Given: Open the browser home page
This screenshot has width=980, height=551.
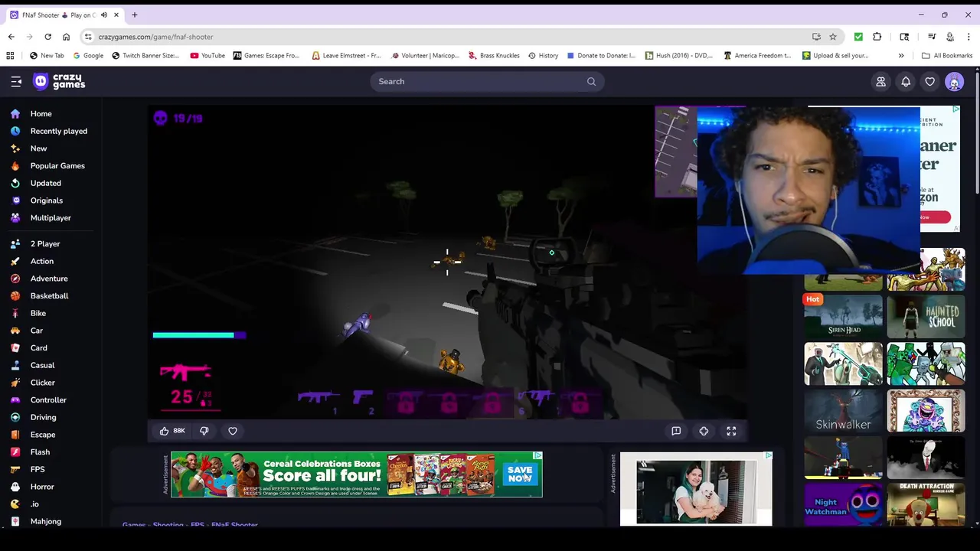Looking at the screenshot, I should pos(66,37).
